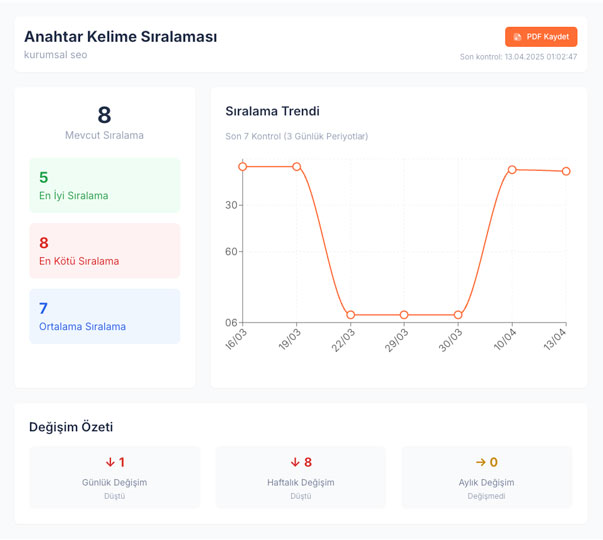Click the chart data point for 19/03
The image size is (603, 540).
(x=297, y=166)
